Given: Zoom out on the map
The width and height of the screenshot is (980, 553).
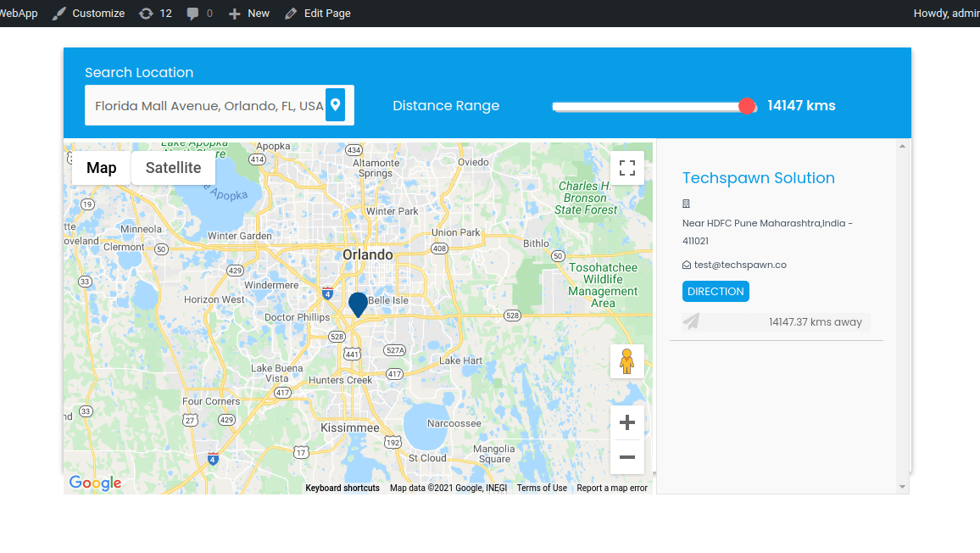Looking at the screenshot, I should [627, 457].
